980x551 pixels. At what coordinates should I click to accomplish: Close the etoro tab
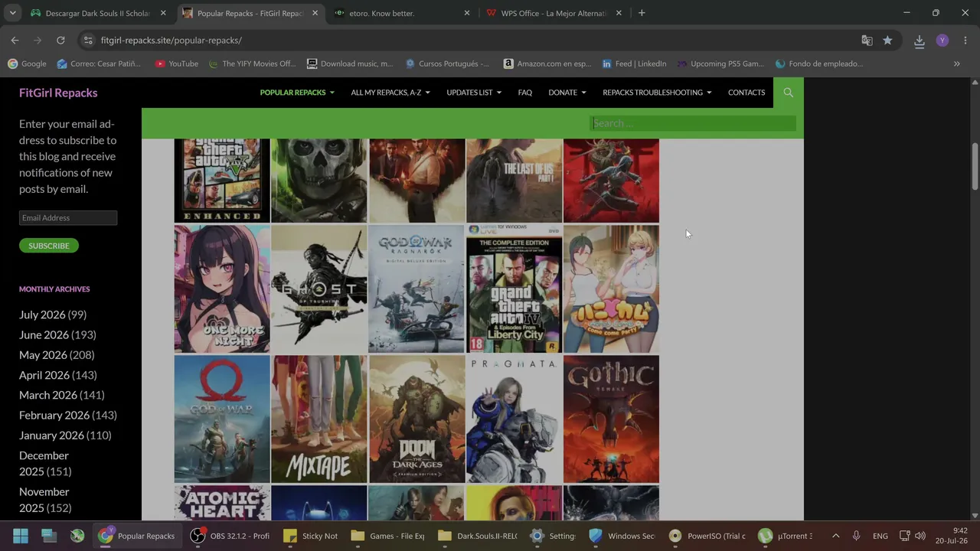(467, 13)
